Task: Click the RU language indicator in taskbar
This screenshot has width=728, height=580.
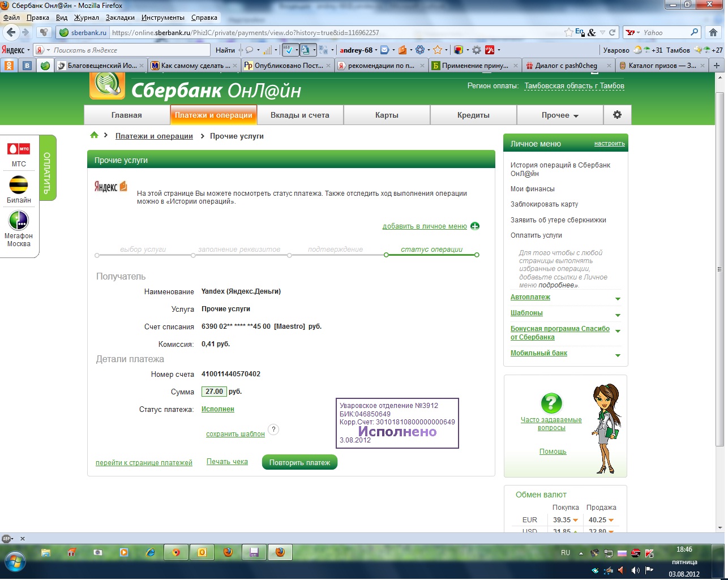Action: tap(565, 552)
